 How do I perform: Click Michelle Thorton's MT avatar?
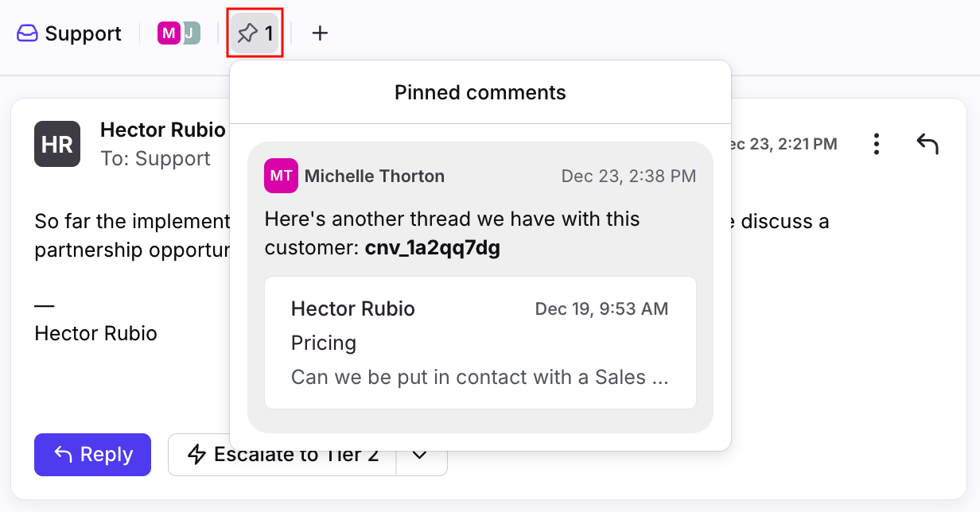(281, 176)
